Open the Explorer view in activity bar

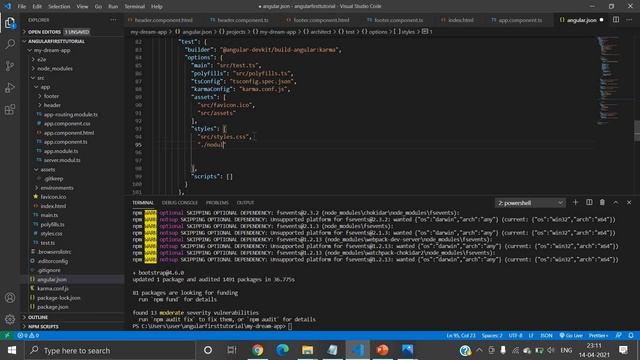click(x=10, y=23)
